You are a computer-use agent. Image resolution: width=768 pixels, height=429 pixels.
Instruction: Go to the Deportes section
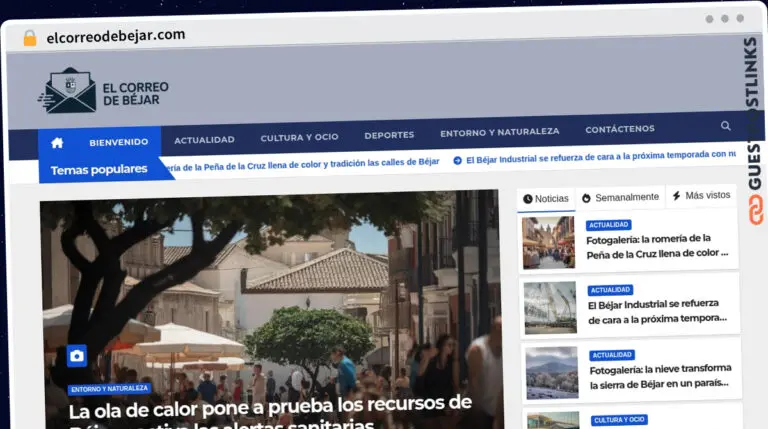(389, 135)
